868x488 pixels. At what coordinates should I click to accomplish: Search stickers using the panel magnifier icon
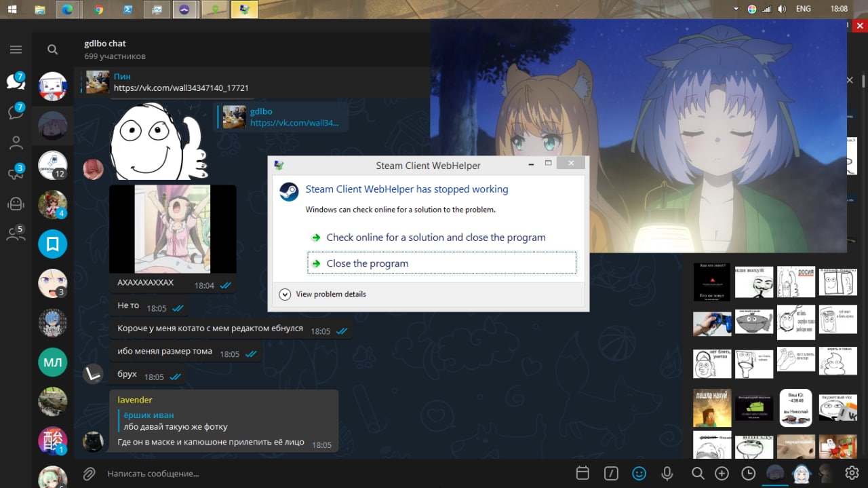tap(698, 473)
